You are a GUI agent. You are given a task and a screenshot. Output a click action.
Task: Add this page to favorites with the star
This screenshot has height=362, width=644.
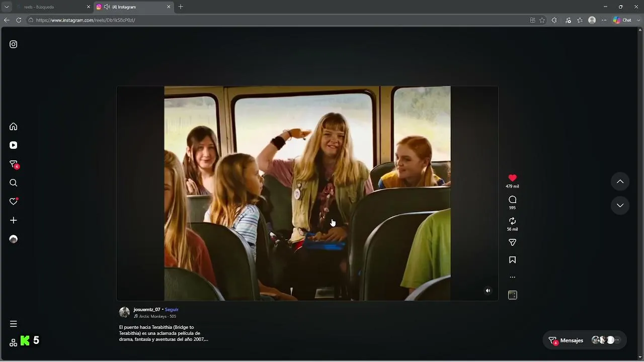pyautogui.click(x=542, y=20)
